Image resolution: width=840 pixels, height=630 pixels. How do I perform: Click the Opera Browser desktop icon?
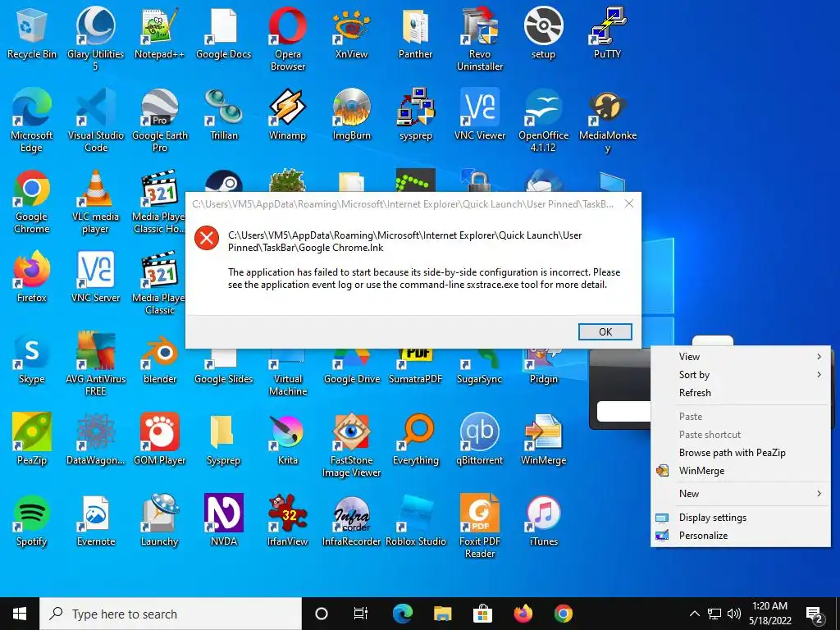(x=288, y=39)
